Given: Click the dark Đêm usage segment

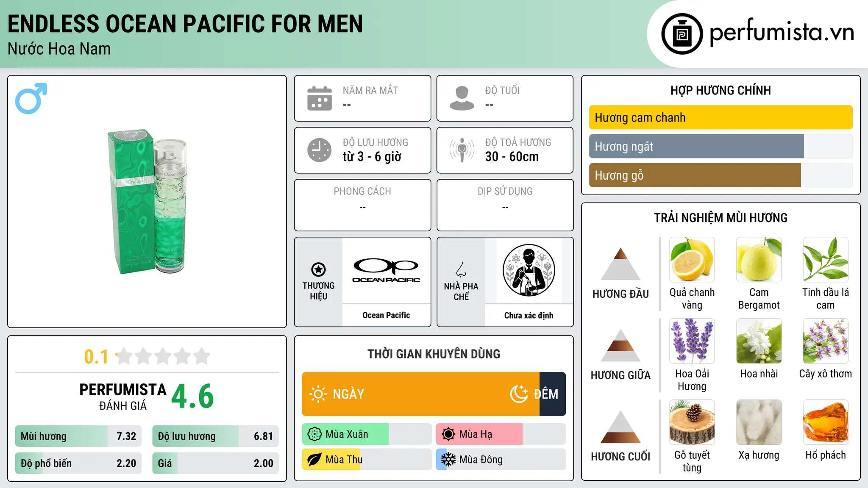Looking at the screenshot, I should point(553,394).
